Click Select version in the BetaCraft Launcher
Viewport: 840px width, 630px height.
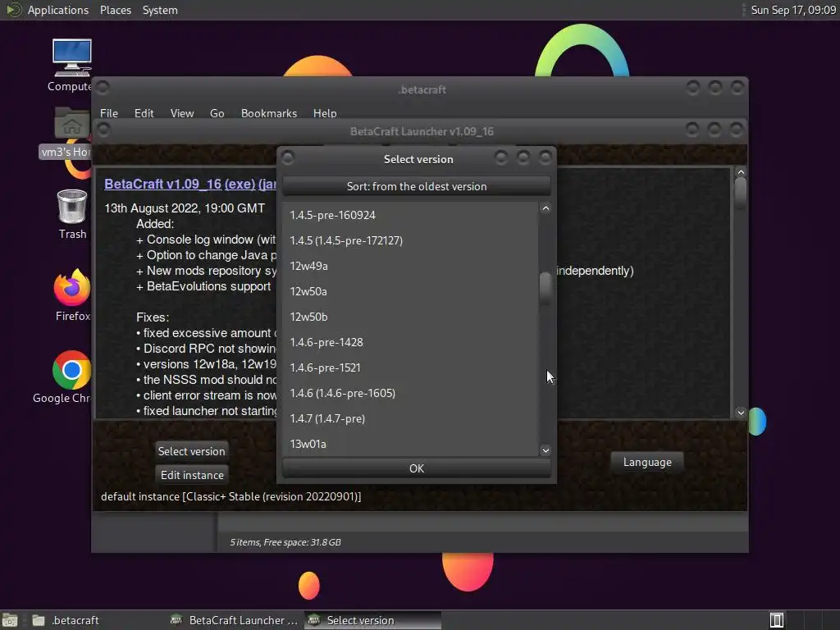pos(191,451)
